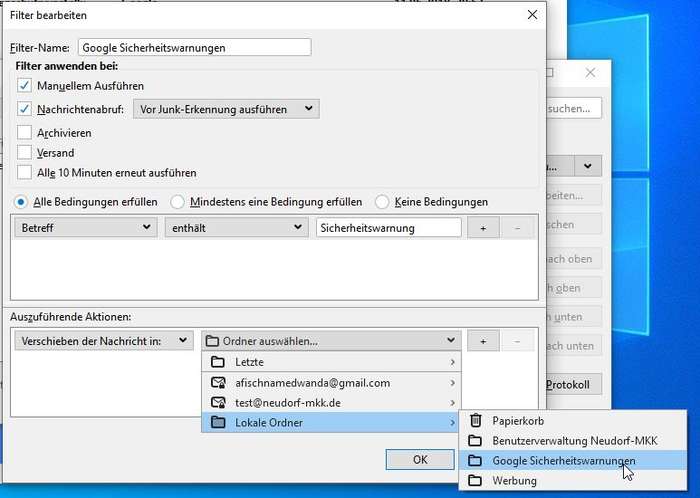Click the Filter-Name text field

[194, 47]
